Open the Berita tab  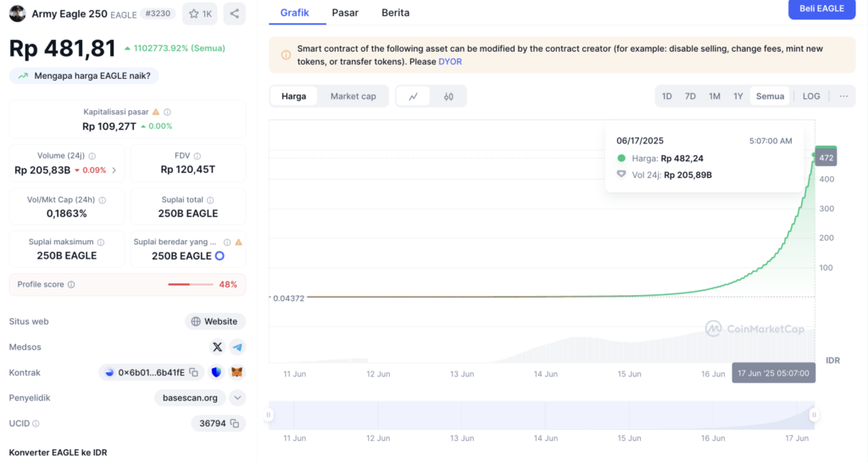coord(395,13)
